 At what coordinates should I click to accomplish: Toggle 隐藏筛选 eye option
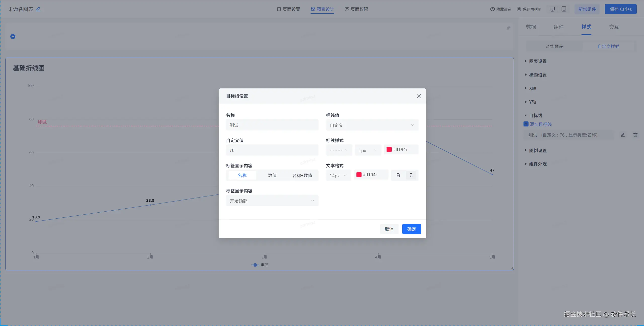[501, 9]
